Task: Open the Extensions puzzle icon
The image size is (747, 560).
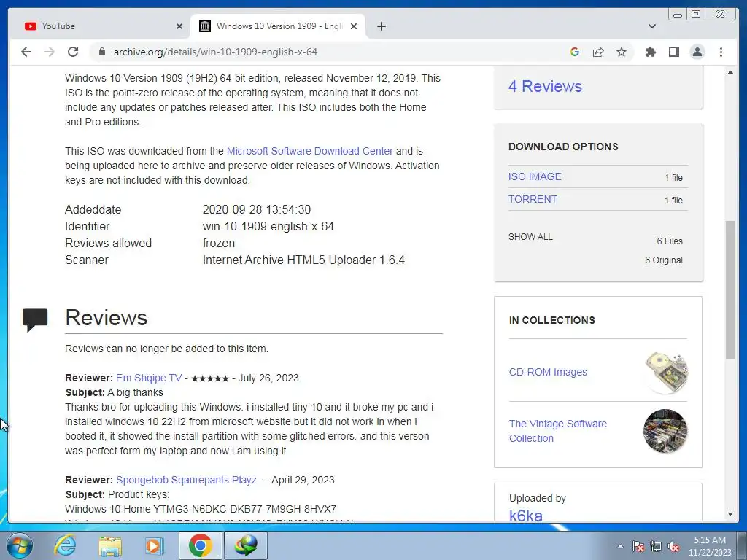Action: [x=650, y=52]
